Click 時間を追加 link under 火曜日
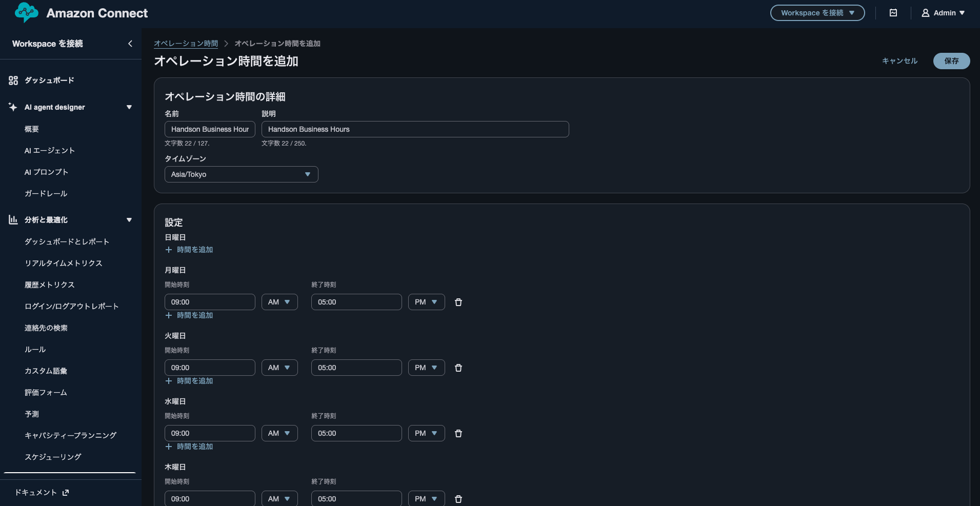 (x=195, y=381)
